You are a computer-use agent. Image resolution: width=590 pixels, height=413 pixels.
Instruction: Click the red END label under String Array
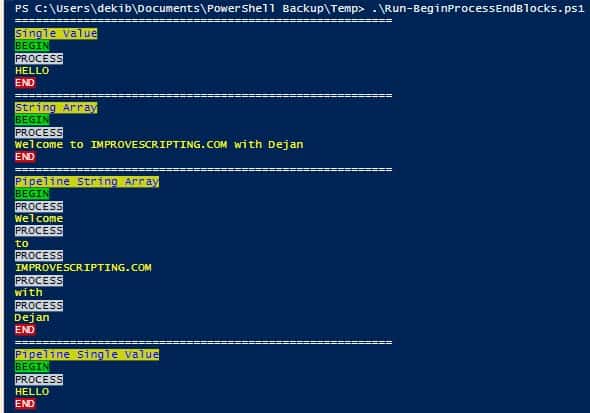coord(25,156)
